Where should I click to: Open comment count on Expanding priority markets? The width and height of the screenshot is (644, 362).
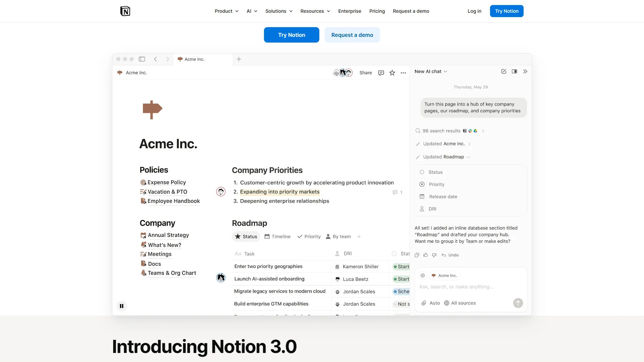click(397, 192)
